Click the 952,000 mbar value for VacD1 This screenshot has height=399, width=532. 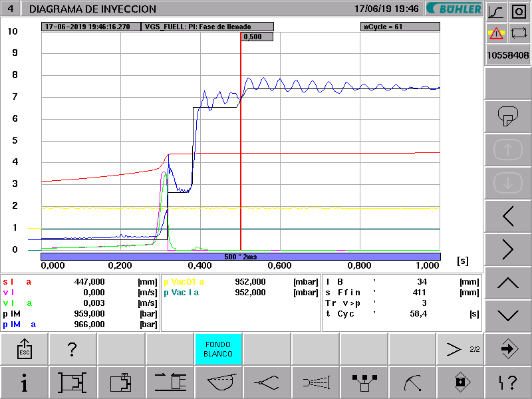pyautogui.click(x=250, y=281)
